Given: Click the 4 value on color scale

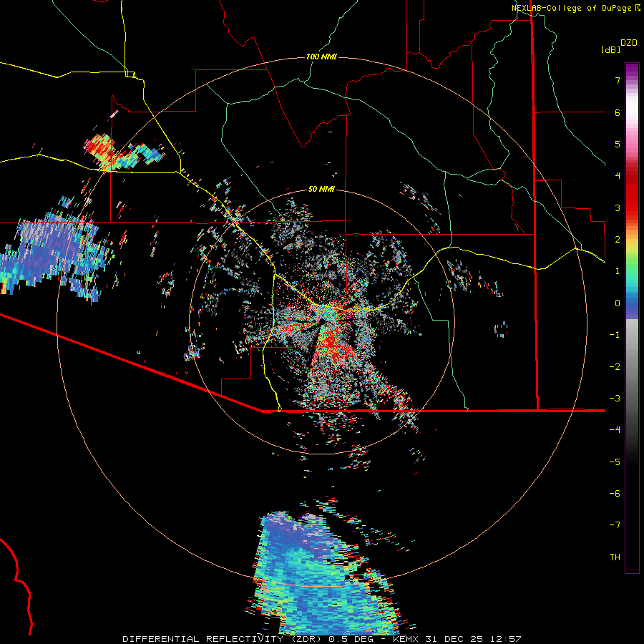Looking at the screenshot, I should (618, 176).
